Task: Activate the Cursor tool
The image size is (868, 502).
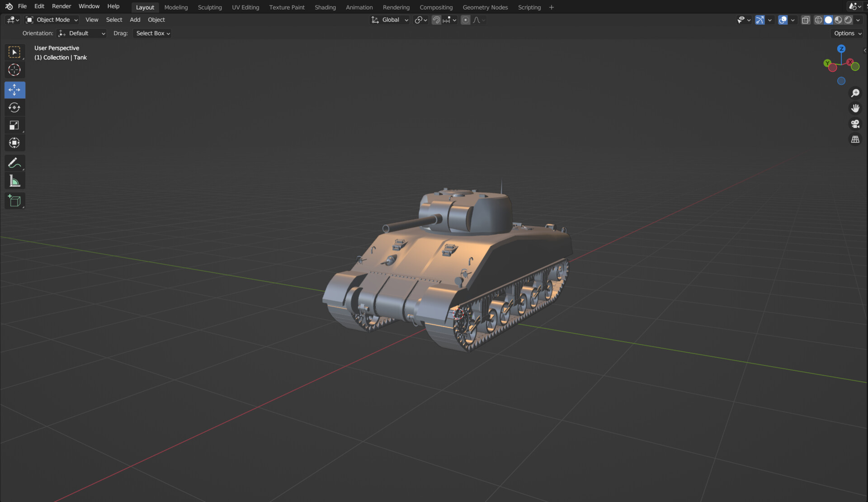Action: click(14, 70)
